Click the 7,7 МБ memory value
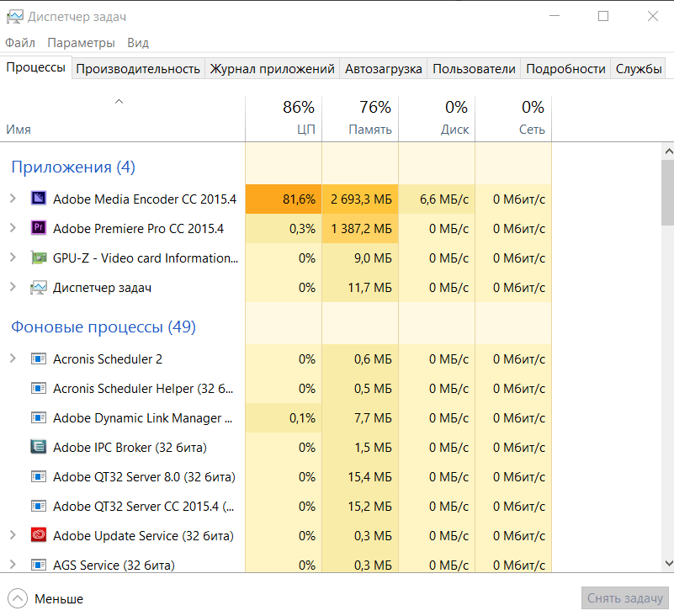Image resolution: width=674 pixels, height=616 pixels. tap(373, 418)
